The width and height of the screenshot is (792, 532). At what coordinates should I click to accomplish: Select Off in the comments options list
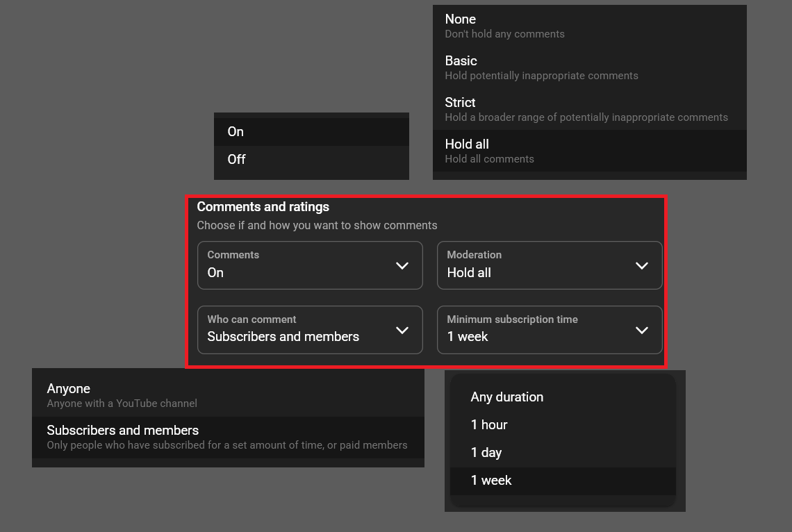point(312,160)
